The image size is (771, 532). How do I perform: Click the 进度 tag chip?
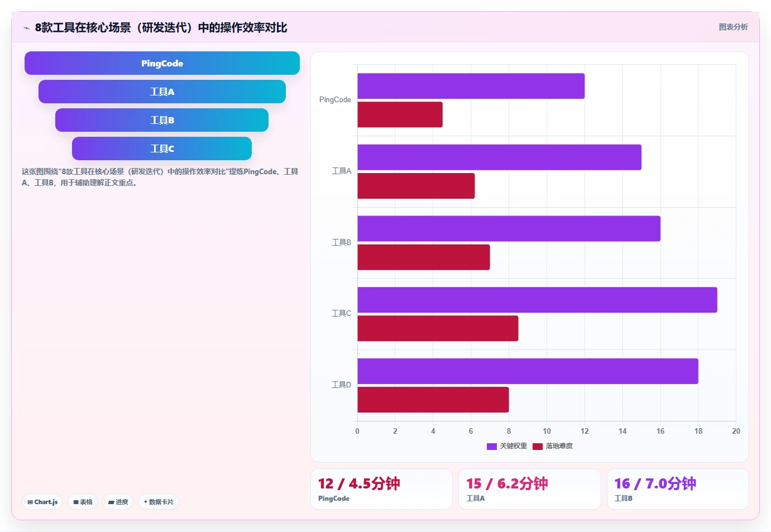(x=118, y=502)
